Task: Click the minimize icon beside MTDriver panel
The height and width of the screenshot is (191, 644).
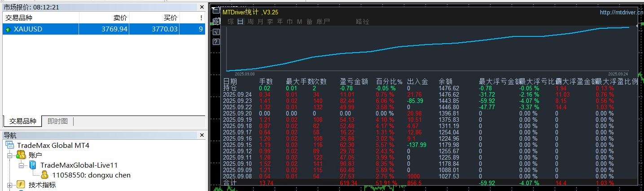Action: 216,9
